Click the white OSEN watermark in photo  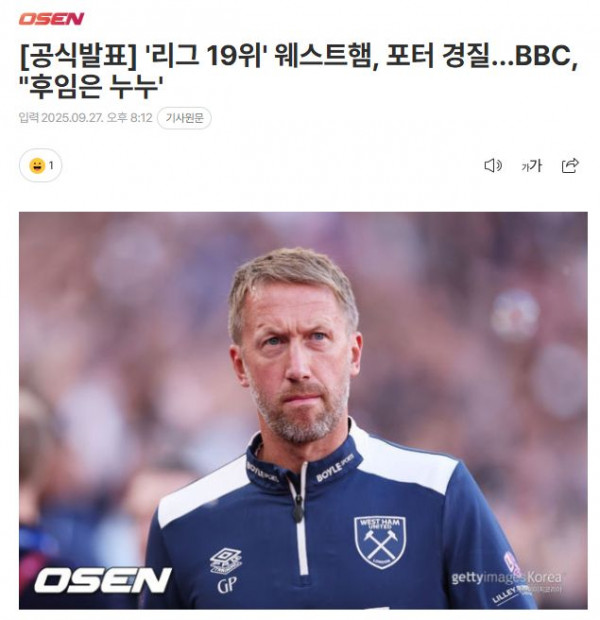pos(103,580)
